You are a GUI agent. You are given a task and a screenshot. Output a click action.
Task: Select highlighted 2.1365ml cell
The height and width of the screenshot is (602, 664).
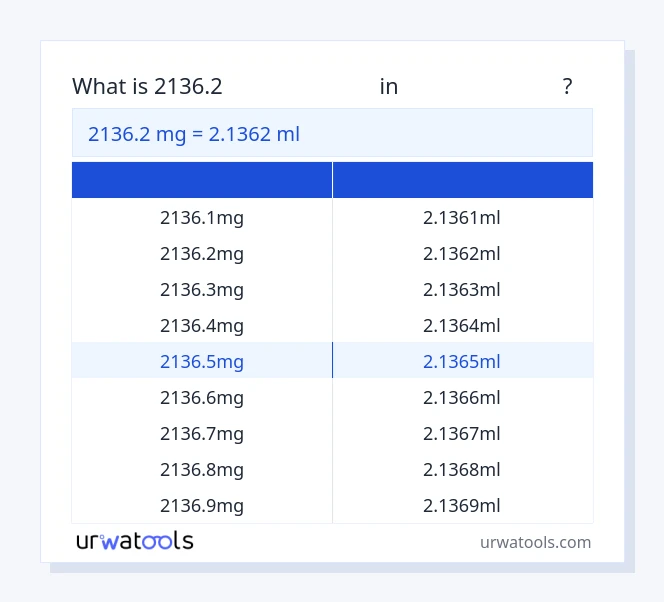[x=462, y=362]
